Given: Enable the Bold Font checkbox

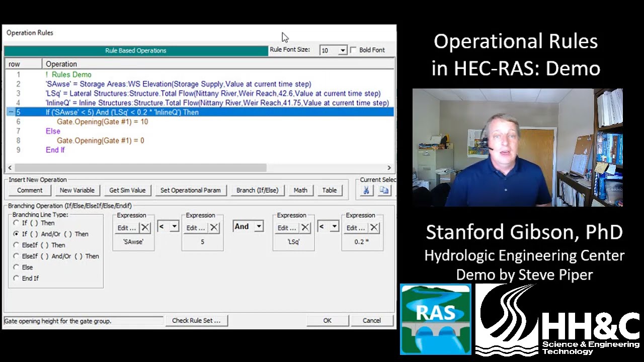Looking at the screenshot, I should (353, 50).
